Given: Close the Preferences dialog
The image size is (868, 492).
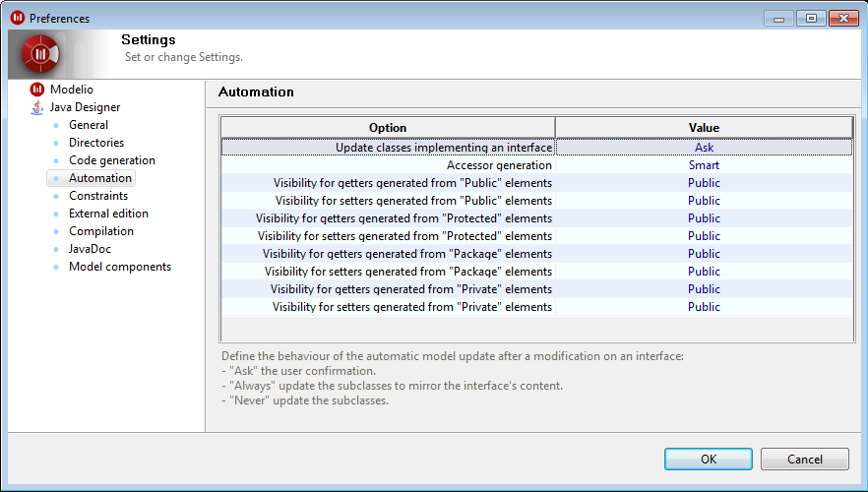Looking at the screenshot, I should click(x=843, y=19).
